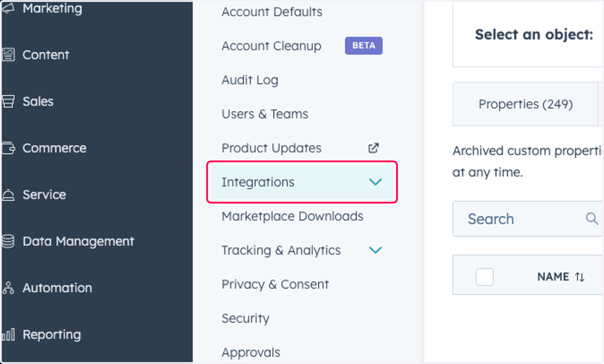Click the Service bell icon
The height and width of the screenshot is (364, 604).
click(8, 195)
